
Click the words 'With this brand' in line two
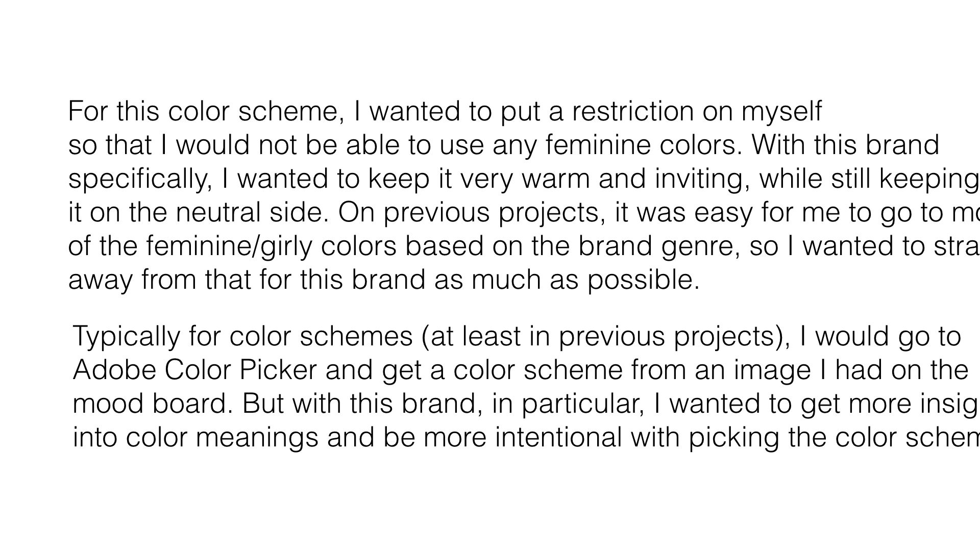click(845, 145)
